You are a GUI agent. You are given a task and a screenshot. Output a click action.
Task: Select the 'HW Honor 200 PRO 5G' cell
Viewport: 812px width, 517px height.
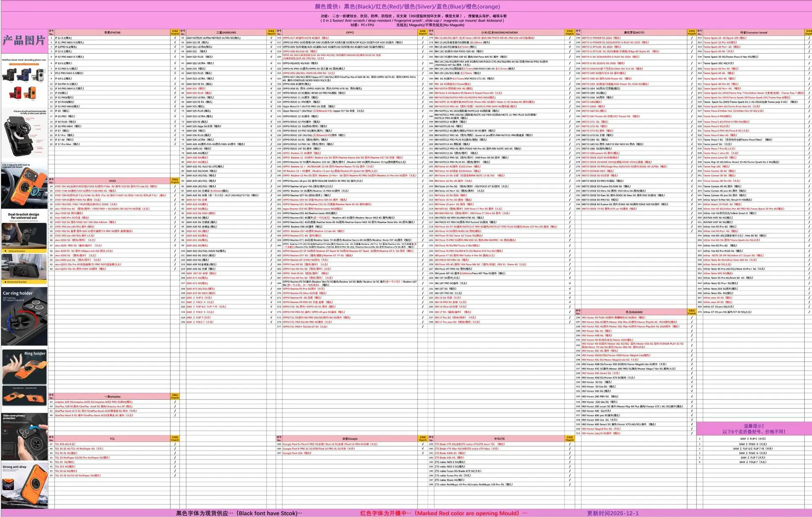click(x=634, y=396)
